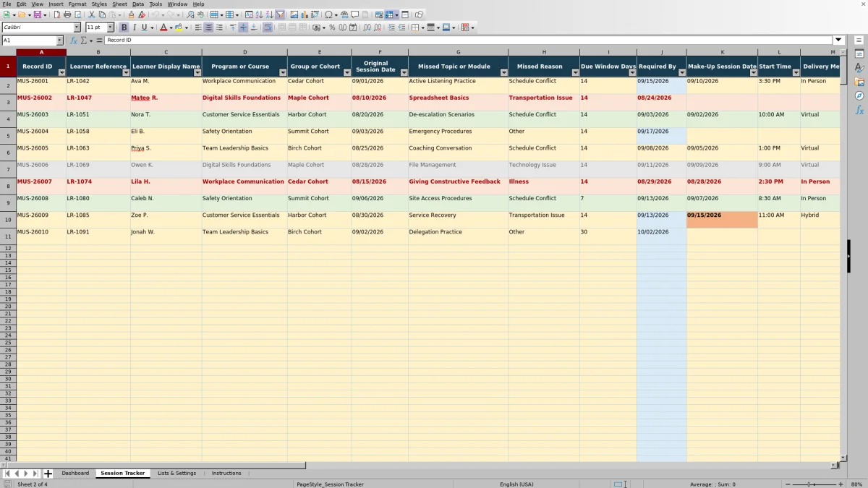Insert a comment from the toolbar

(x=355, y=14)
